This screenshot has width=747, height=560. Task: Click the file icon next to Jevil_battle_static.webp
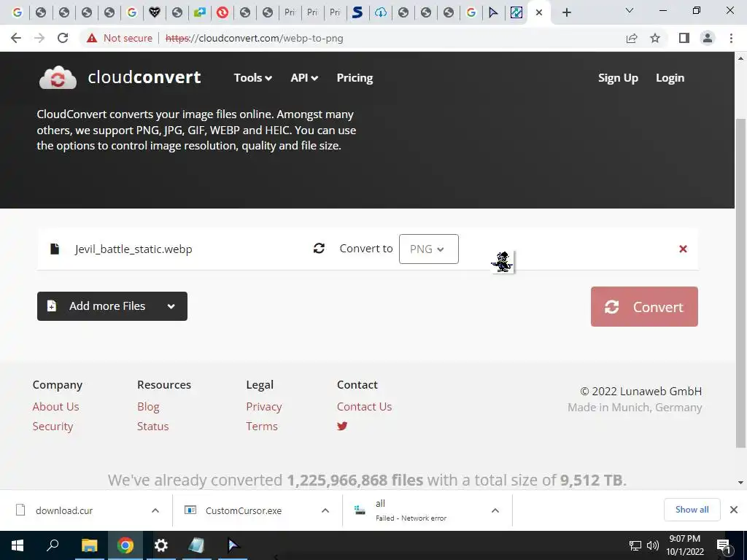(55, 249)
